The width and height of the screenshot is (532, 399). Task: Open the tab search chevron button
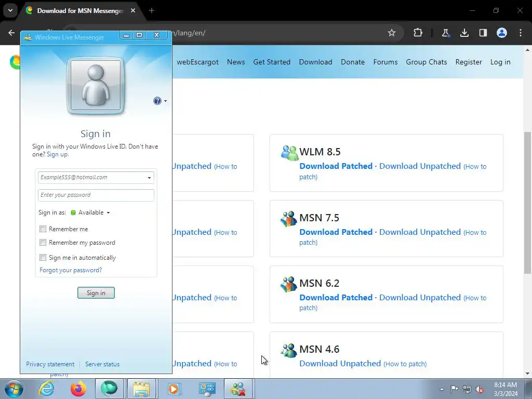[x=10, y=10]
